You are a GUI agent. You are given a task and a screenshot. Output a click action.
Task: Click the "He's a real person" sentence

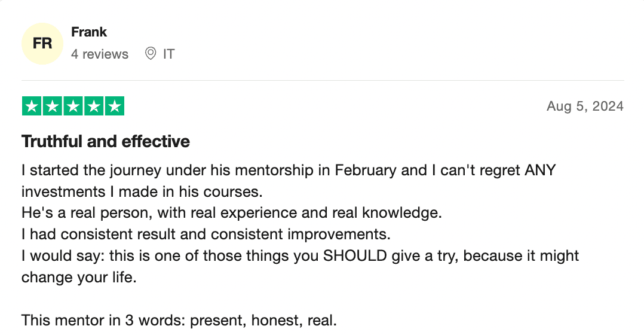(x=231, y=212)
